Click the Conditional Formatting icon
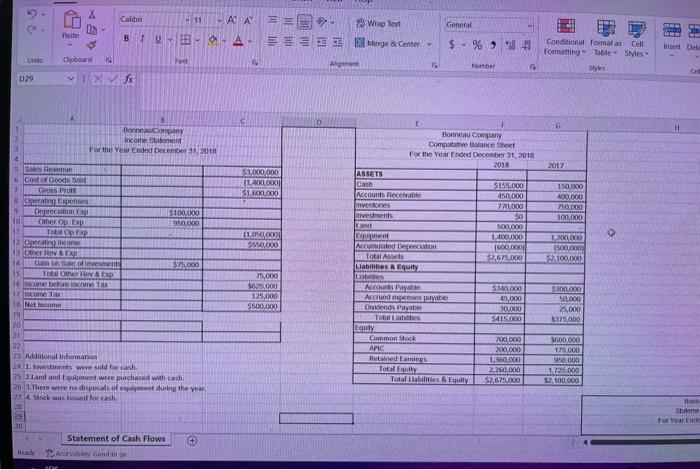Image resolution: width=700 pixels, height=470 pixels. (565, 27)
